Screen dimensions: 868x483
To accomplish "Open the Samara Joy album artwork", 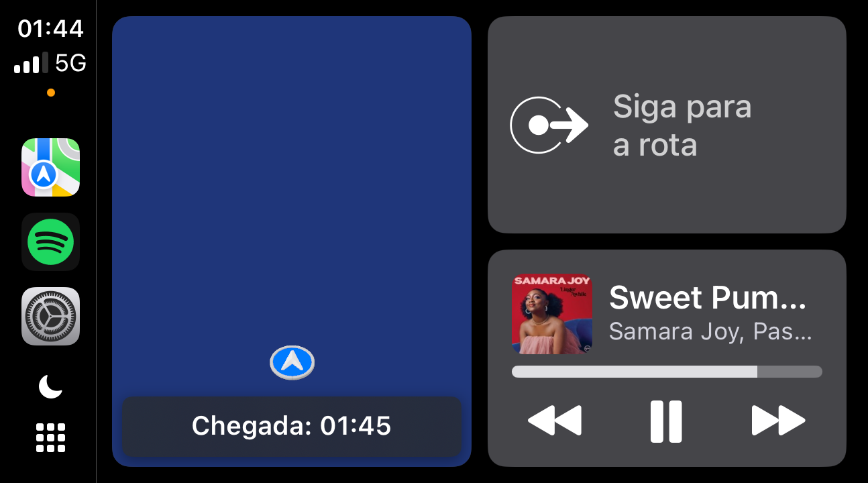I will (552, 313).
